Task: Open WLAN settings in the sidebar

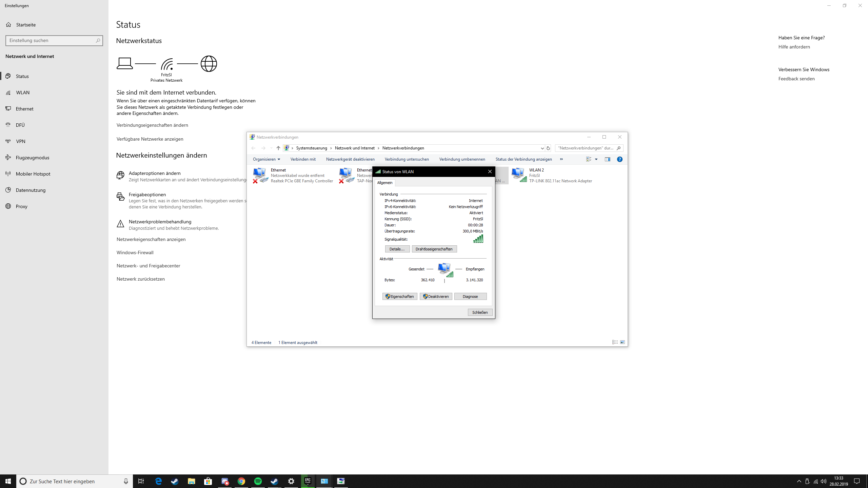Action: click(23, 92)
